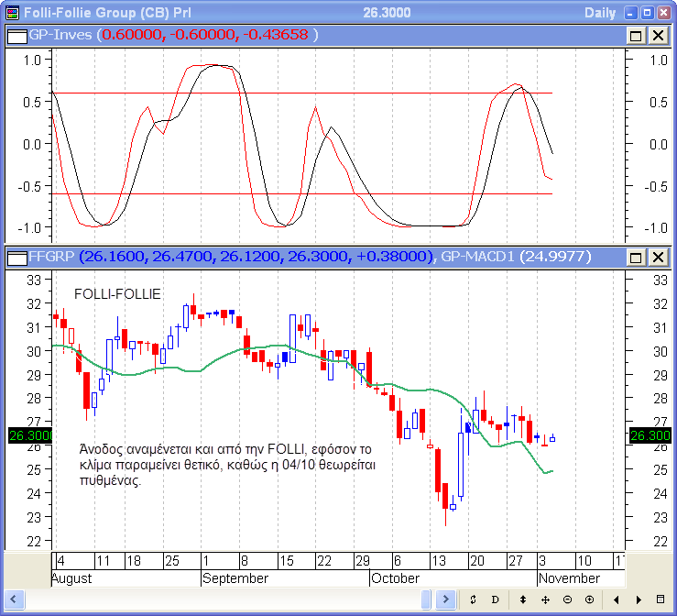Close the FFGRP price pane

tap(658, 257)
